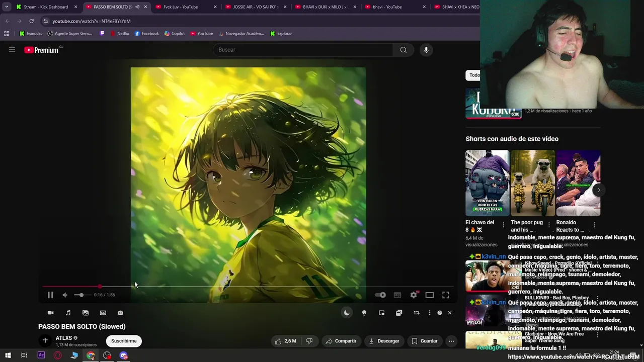Screen dimensions: 644x362
Task: Enter fullscreen mode
Action: click(446, 295)
